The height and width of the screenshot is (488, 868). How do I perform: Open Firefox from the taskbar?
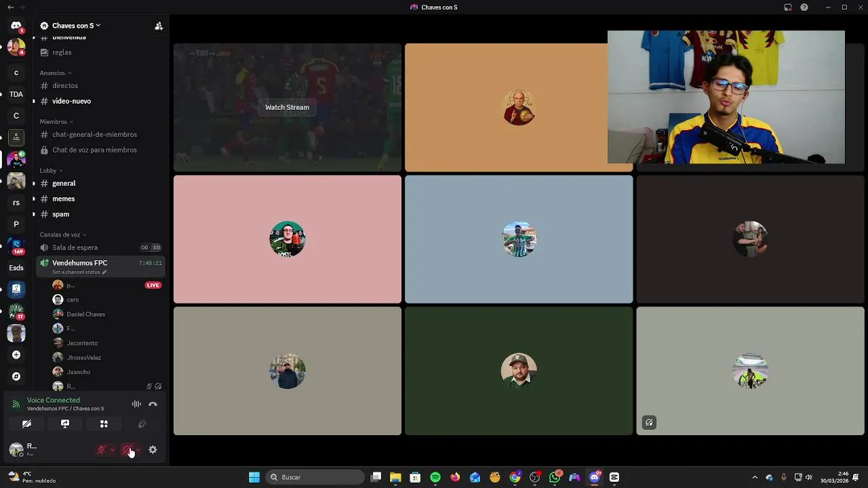pyautogui.click(x=455, y=477)
